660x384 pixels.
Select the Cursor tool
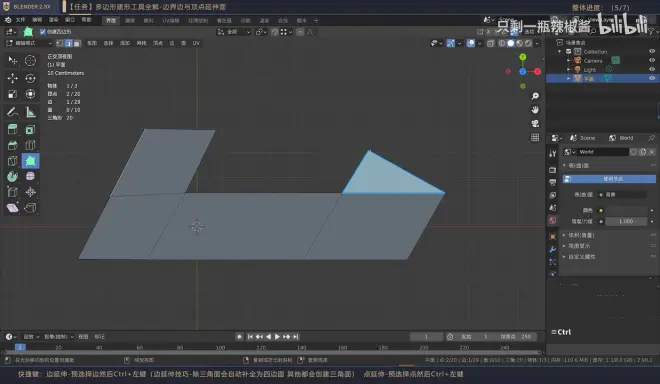point(30,61)
